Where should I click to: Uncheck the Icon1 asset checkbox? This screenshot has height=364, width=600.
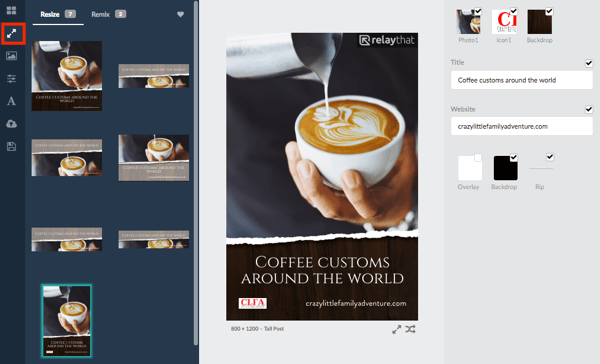click(x=514, y=11)
